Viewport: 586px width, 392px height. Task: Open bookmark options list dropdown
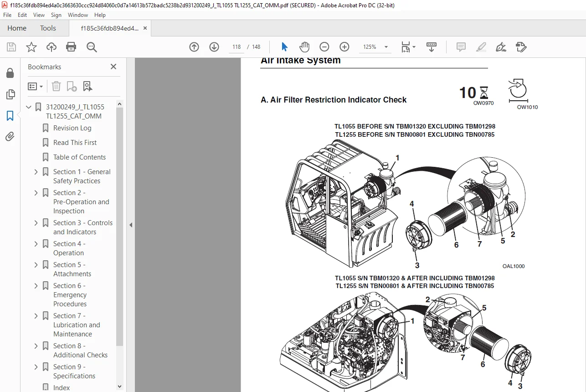[x=35, y=86]
